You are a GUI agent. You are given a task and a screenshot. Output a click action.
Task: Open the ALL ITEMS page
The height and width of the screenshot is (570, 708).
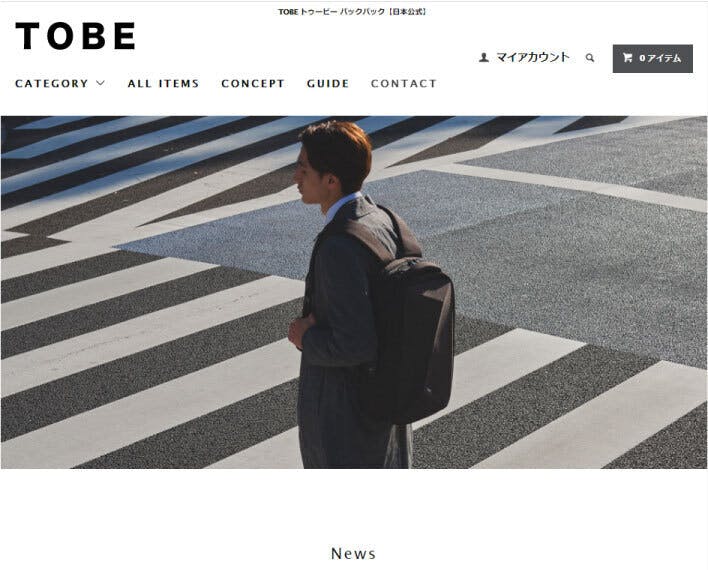coord(163,84)
